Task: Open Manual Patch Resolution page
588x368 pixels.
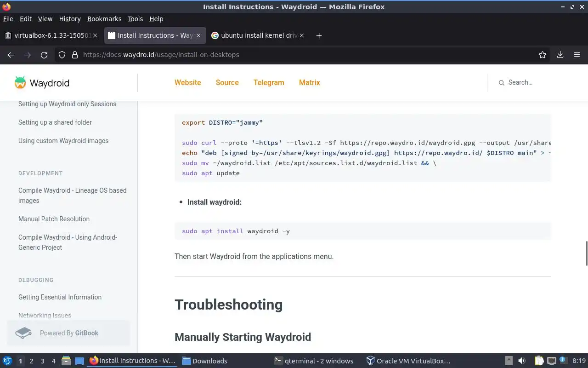Action: tap(54, 219)
